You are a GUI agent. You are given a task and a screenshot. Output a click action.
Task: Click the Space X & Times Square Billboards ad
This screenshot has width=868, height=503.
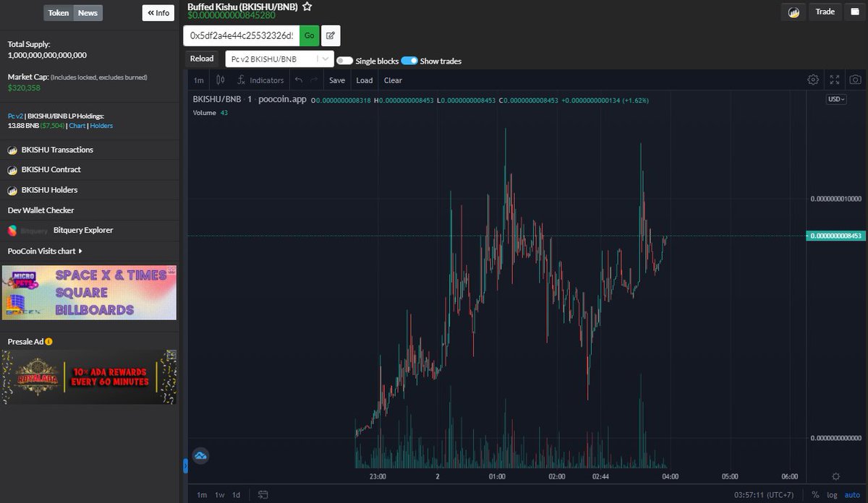click(89, 293)
